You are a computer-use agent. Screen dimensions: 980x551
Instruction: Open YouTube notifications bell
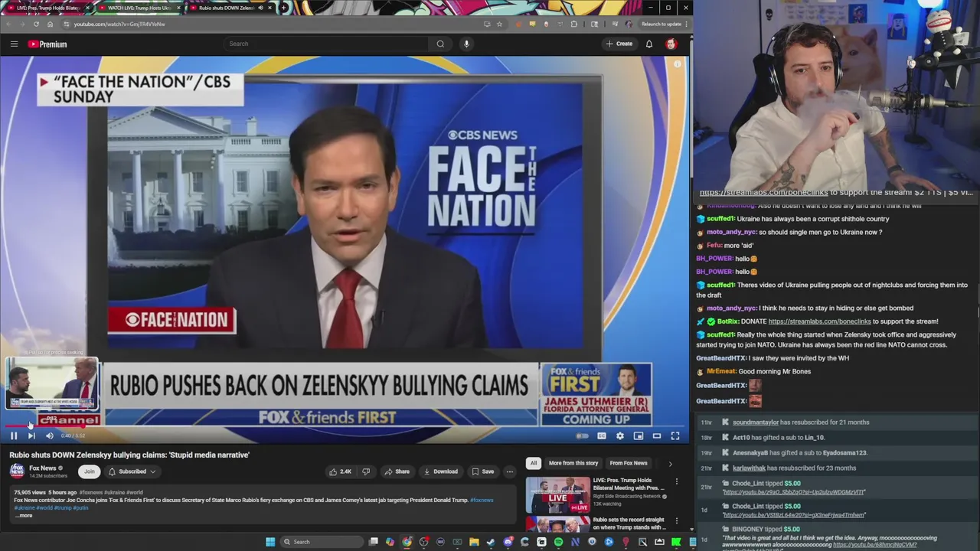(649, 44)
